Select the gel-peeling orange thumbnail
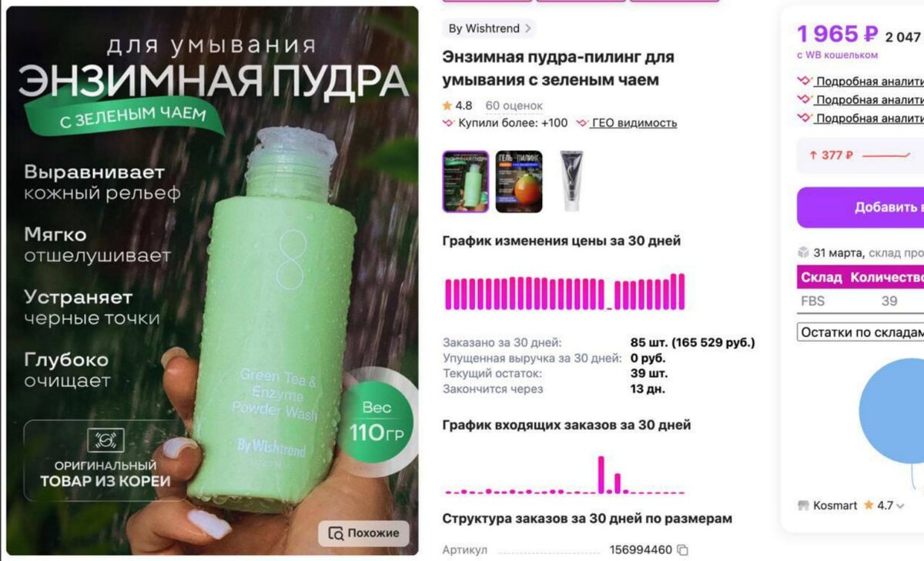924x561 pixels. [x=519, y=182]
